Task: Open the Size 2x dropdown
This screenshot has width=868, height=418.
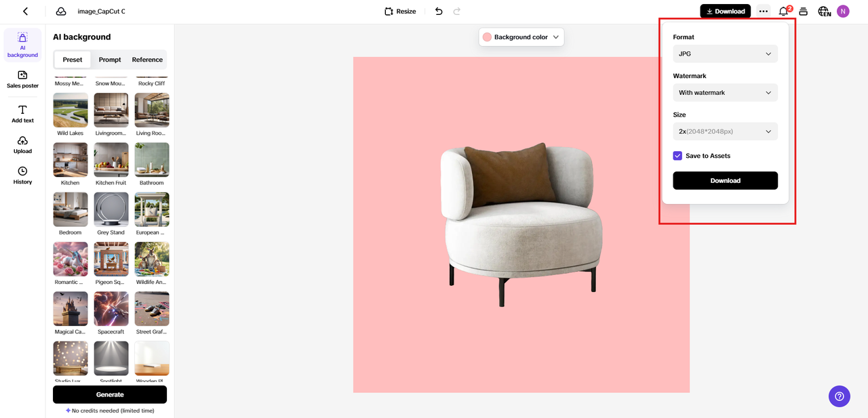Action: tap(725, 131)
